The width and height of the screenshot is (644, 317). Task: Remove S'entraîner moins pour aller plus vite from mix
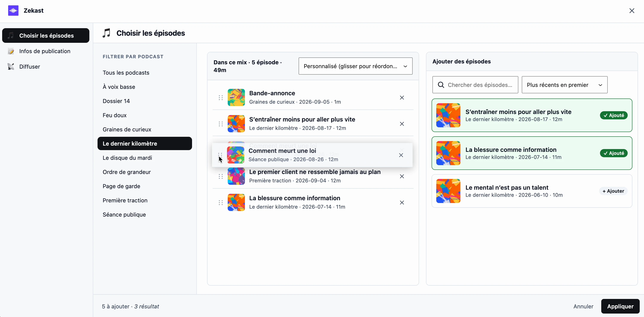pos(402,124)
